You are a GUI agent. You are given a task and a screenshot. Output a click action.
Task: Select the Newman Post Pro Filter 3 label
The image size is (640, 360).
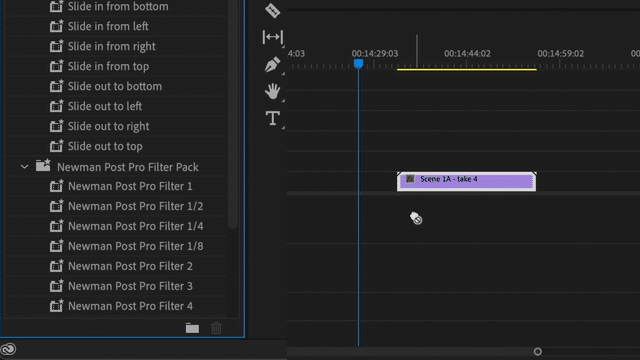(130, 287)
